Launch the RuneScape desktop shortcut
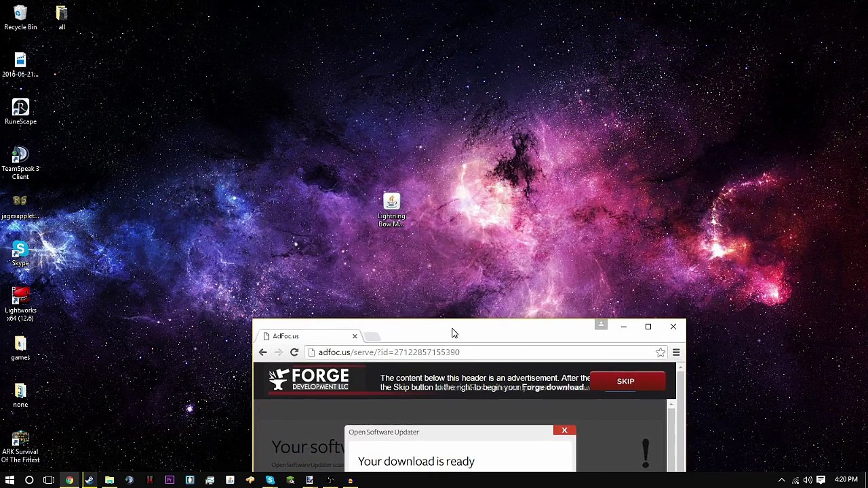Viewport: 868px width, 488px height. coord(20,113)
